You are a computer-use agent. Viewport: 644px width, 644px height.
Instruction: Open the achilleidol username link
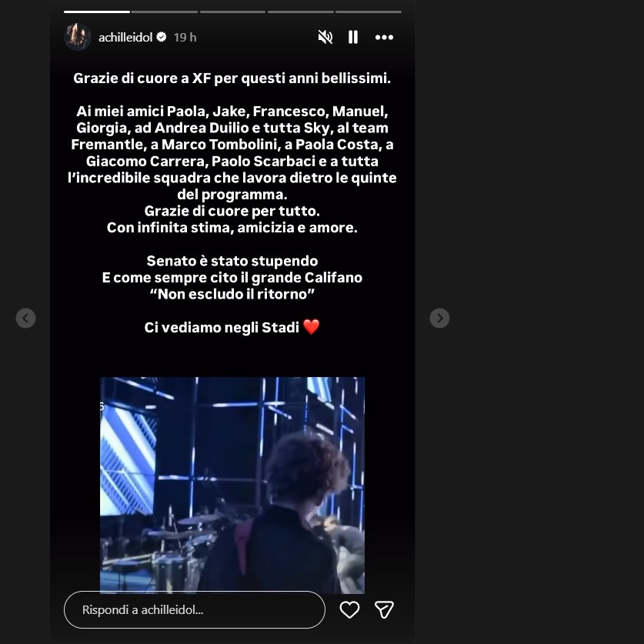click(125, 38)
